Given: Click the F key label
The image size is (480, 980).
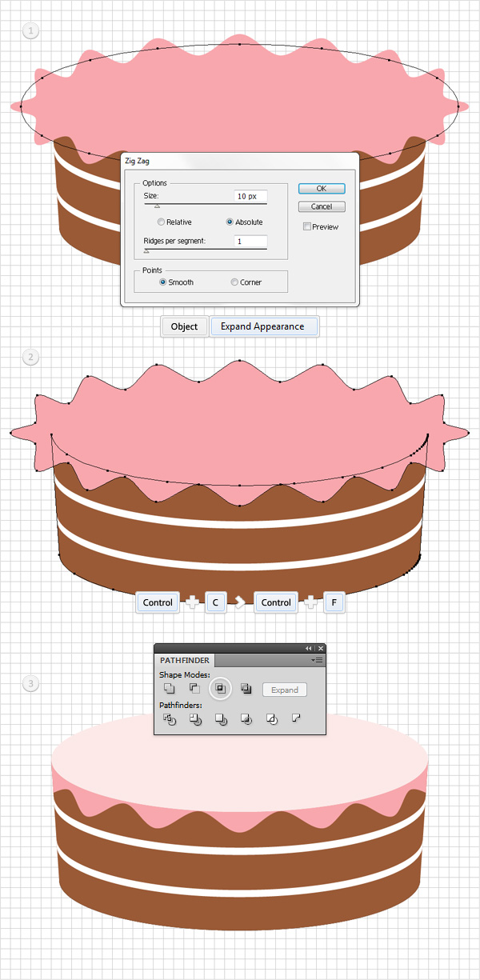Looking at the screenshot, I should 334,602.
